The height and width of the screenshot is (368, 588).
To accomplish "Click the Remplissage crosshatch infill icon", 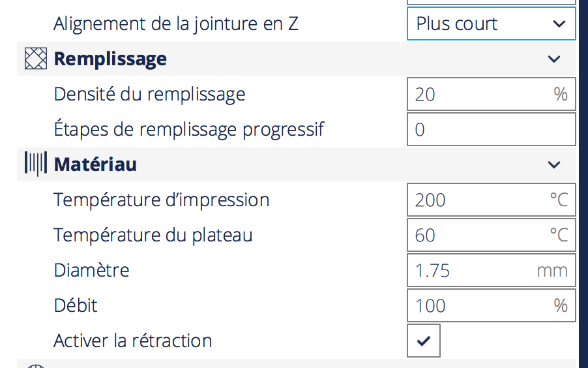I will pos(36,59).
